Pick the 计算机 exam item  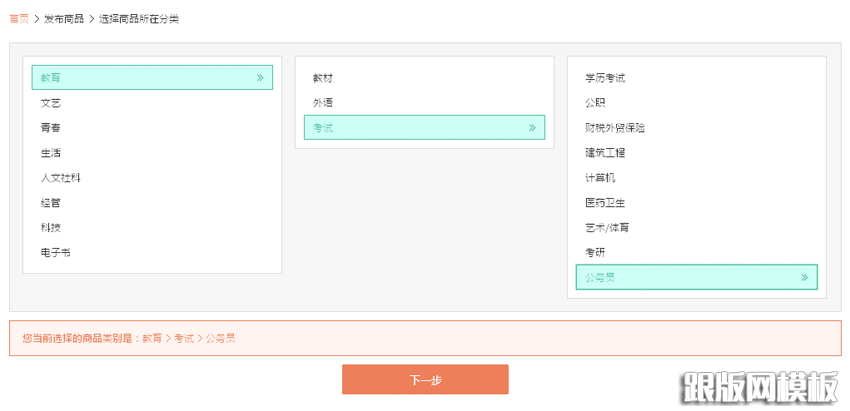point(600,178)
